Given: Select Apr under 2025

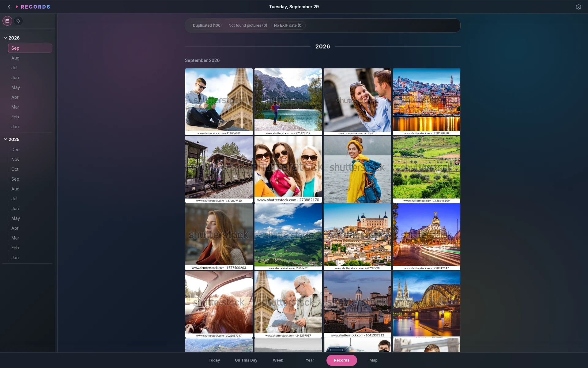Looking at the screenshot, I should (x=30, y=228).
